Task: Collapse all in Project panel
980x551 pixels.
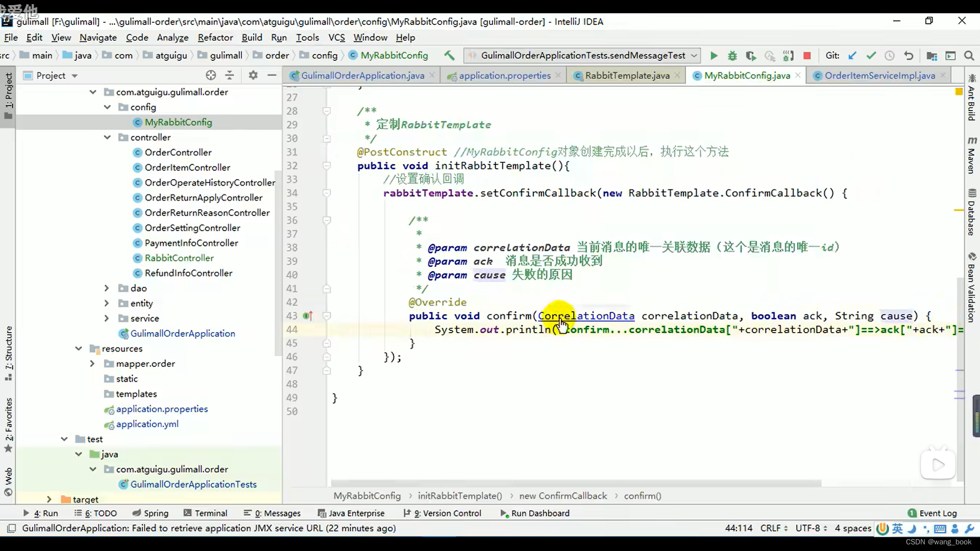Action: (230, 76)
